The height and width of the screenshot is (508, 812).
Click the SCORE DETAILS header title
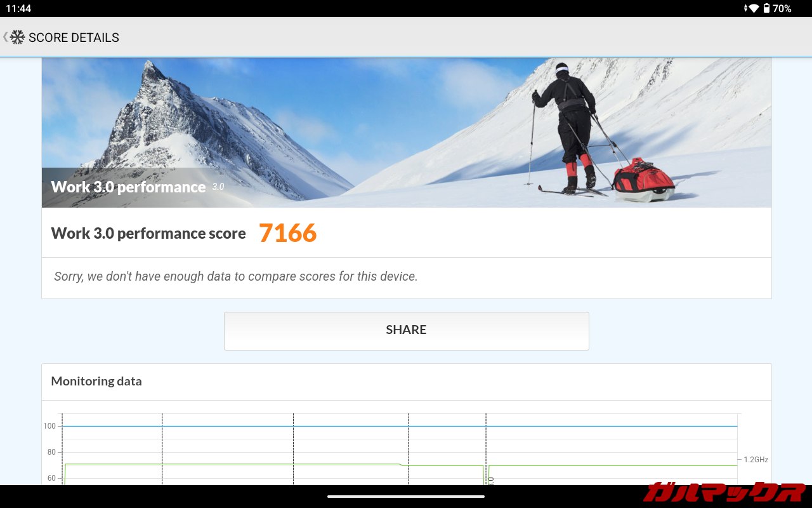coord(74,37)
